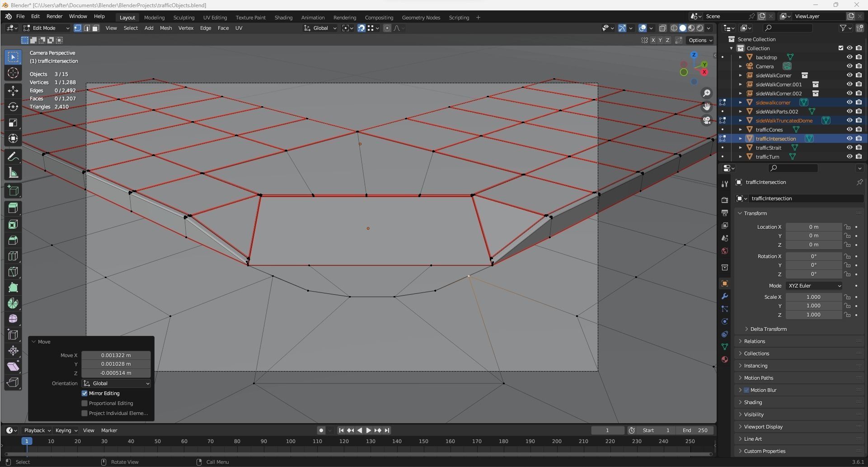Image resolution: width=868 pixels, height=467 pixels.
Task: Expand trafficTurn in the outliner
Action: point(740,156)
